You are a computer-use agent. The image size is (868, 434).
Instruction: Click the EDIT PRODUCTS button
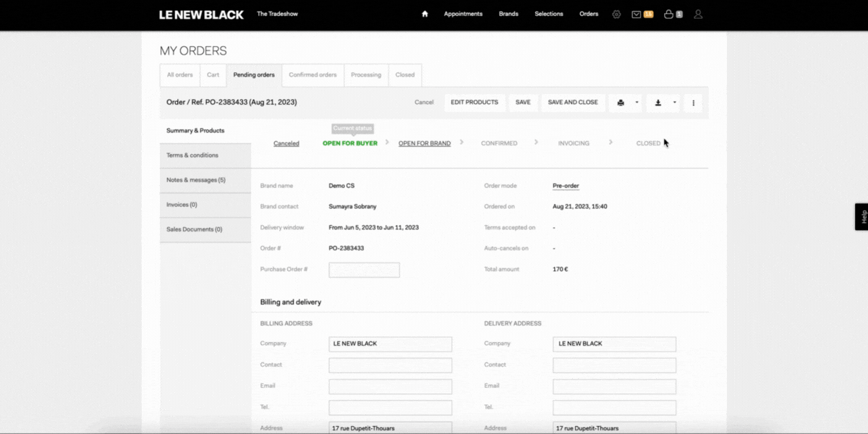[475, 103]
